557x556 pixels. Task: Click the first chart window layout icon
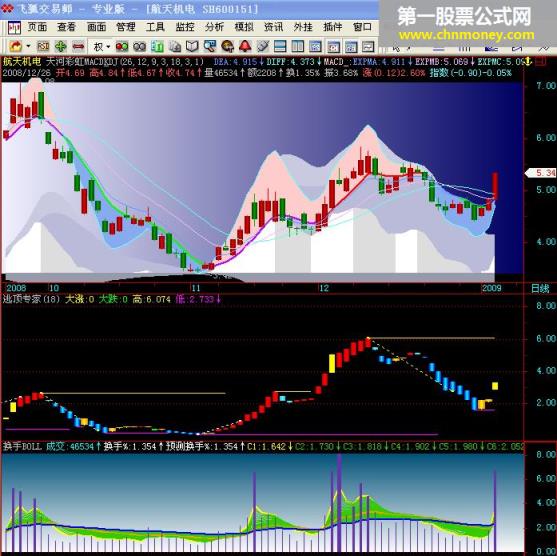(315, 47)
